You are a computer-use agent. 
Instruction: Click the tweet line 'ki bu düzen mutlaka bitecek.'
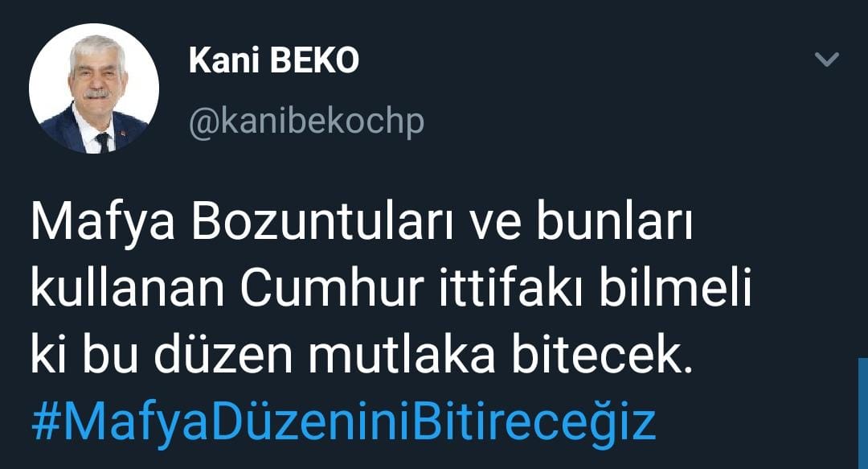pos(362,355)
